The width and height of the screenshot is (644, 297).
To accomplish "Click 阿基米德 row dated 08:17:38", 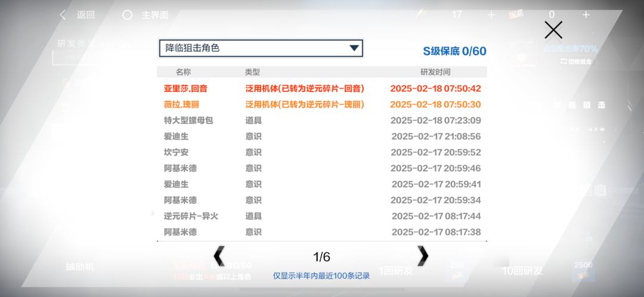I will coord(322,232).
